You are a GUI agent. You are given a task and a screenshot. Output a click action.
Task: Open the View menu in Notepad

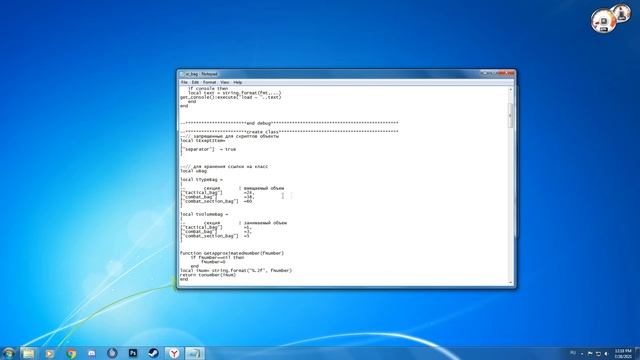click(x=224, y=82)
